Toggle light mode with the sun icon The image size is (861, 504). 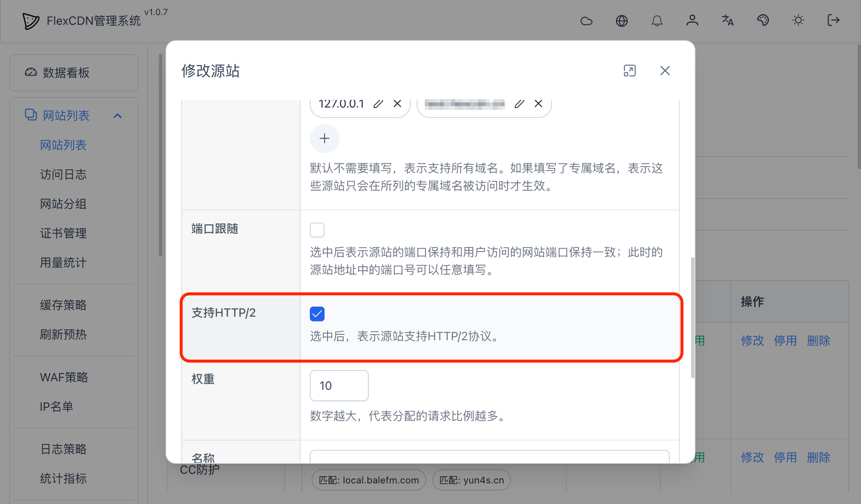coord(798,21)
